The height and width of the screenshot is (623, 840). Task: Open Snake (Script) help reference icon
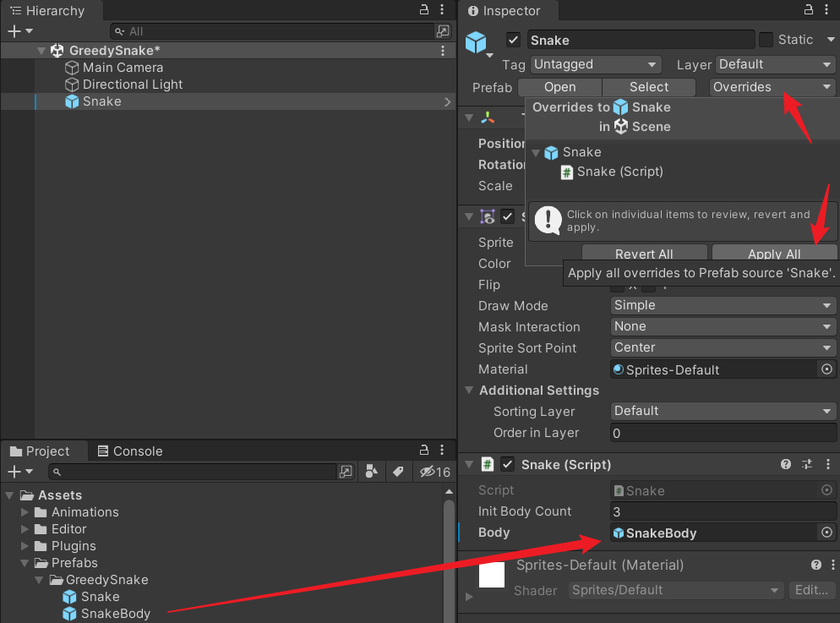coord(786,464)
